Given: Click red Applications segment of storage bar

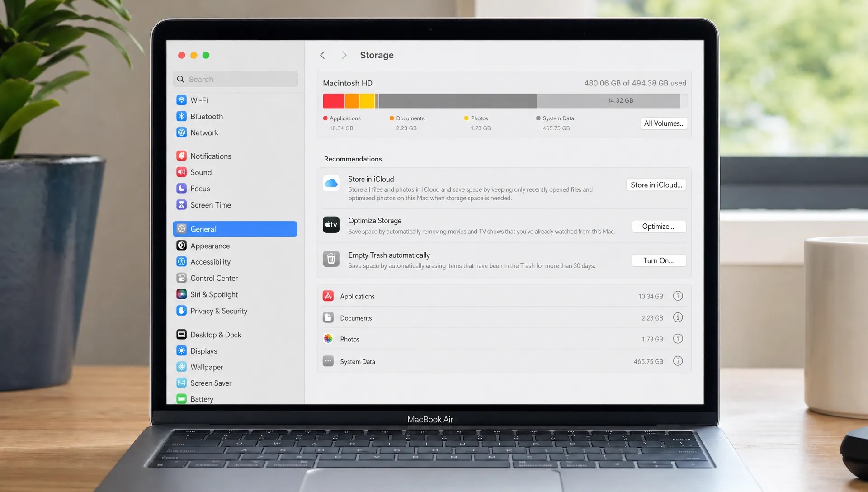Looking at the screenshot, I should click(x=334, y=101).
